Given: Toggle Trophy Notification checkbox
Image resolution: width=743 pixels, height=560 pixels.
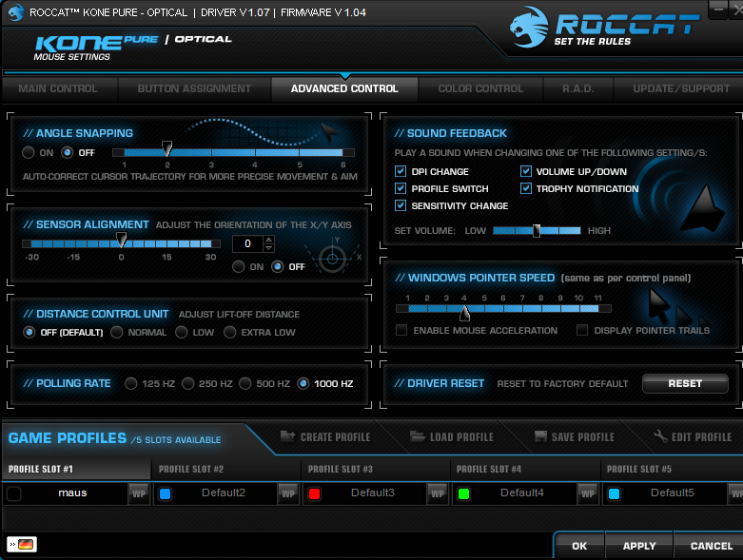Looking at the screenshot, I should [526, 188].
